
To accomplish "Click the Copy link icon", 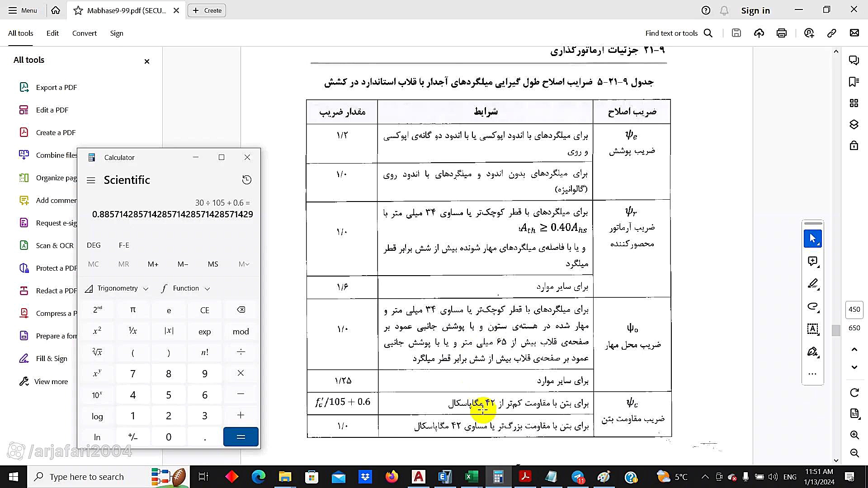I will coord(832,33).
